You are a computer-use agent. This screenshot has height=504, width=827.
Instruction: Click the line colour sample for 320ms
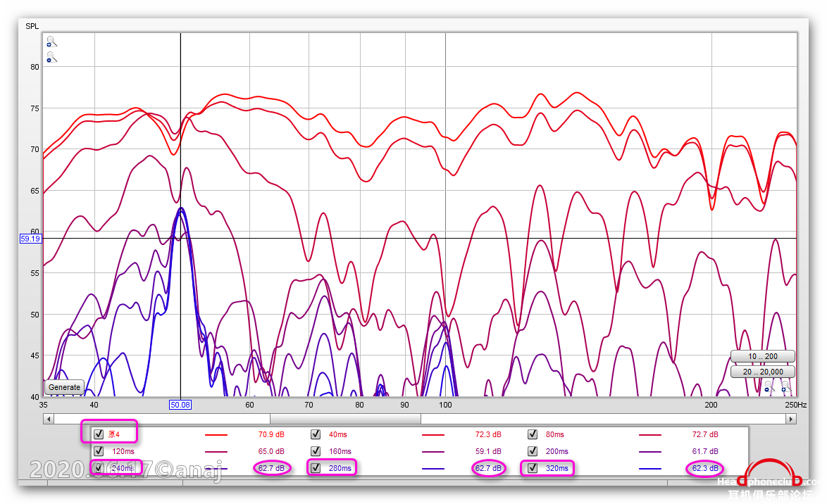(x=649, y=469)
